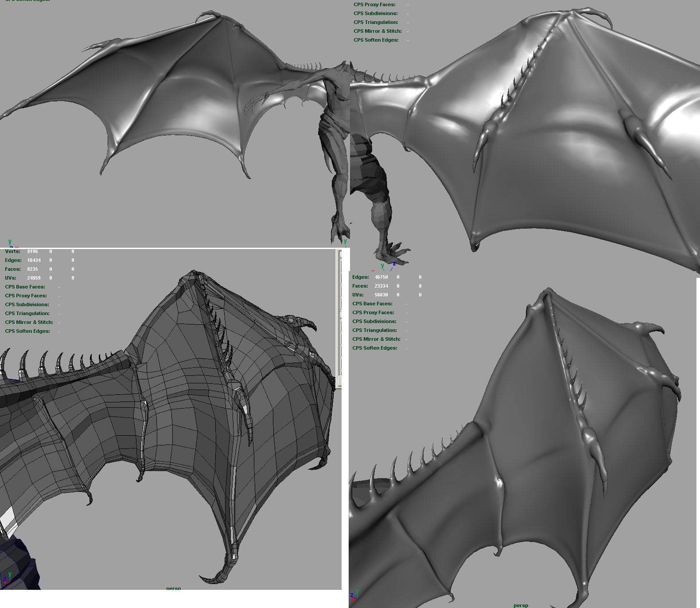
Task: Click the axis gizmo in the wireframe viewport corner
Action: [7, 577]
